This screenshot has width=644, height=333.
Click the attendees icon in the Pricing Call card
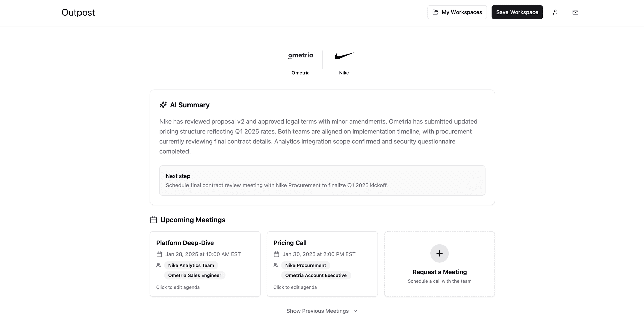pos(276,265)
